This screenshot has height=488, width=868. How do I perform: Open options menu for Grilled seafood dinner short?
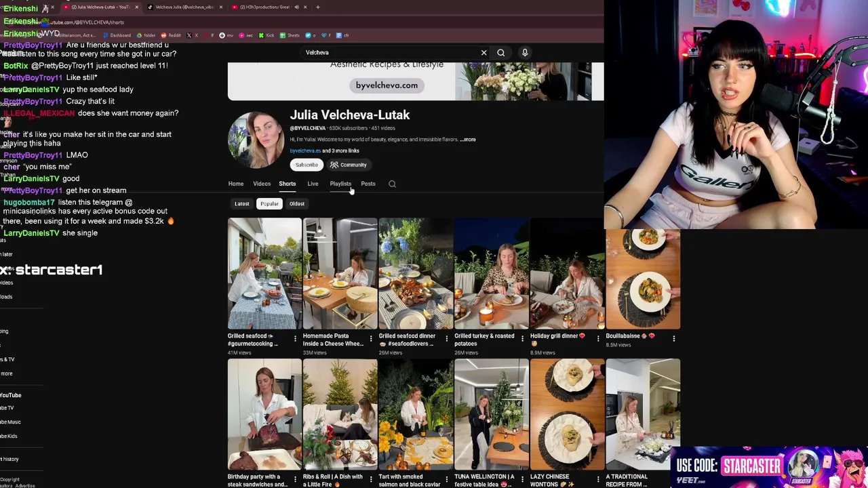(x=446, y=339)
